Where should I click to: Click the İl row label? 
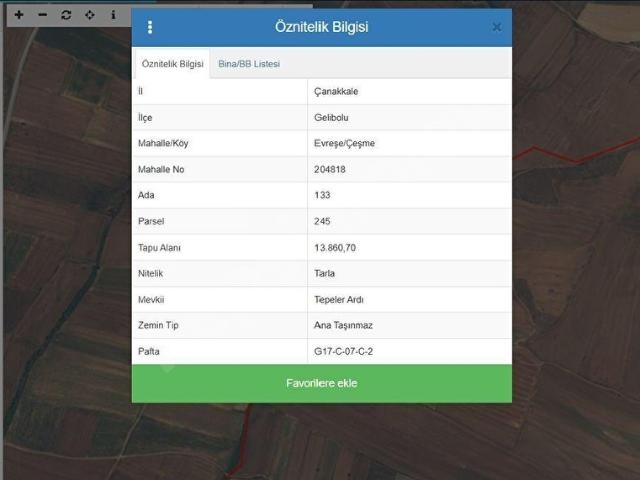(140, 91)
